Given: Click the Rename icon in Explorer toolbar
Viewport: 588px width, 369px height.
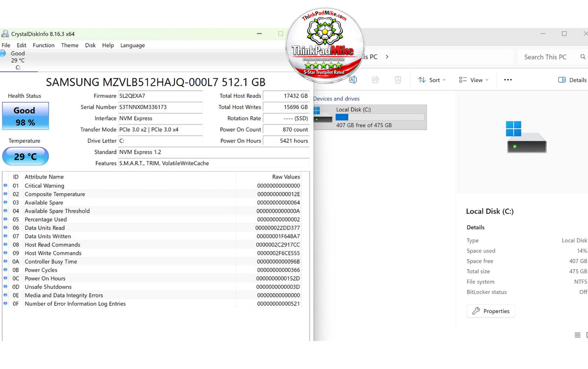Looking at the screenshot, I should point(353,80).
